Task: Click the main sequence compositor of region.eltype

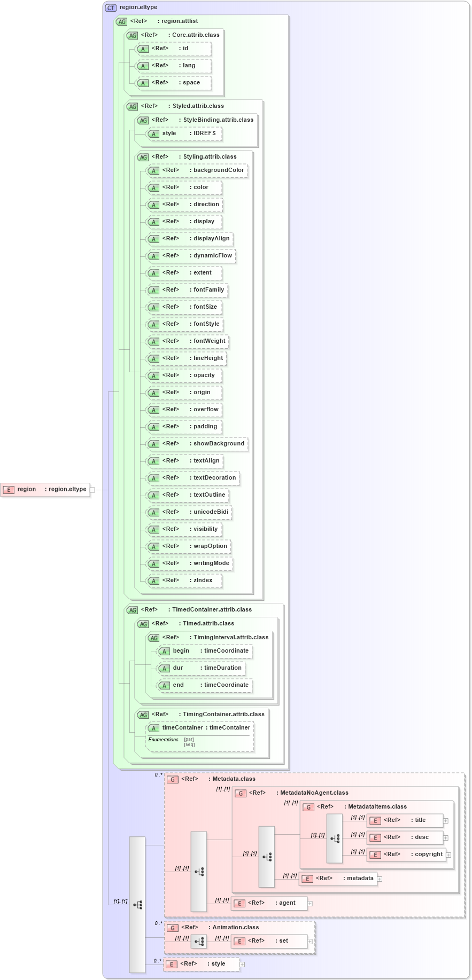Action: coord(137,905)
